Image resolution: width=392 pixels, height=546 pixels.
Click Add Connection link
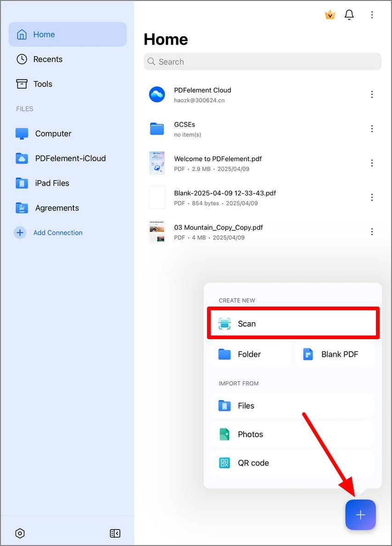point(58,233)
